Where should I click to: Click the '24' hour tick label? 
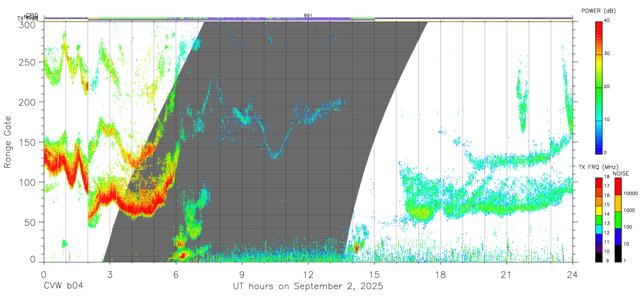pos(572,274)
